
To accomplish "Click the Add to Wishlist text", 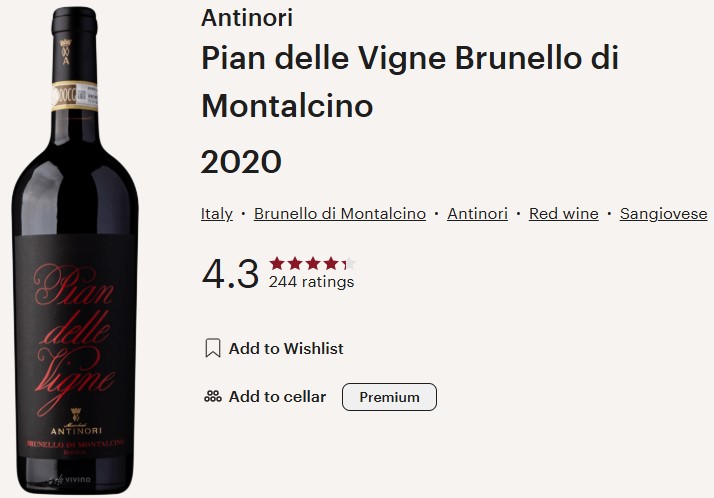I will (x=286, y=349).
